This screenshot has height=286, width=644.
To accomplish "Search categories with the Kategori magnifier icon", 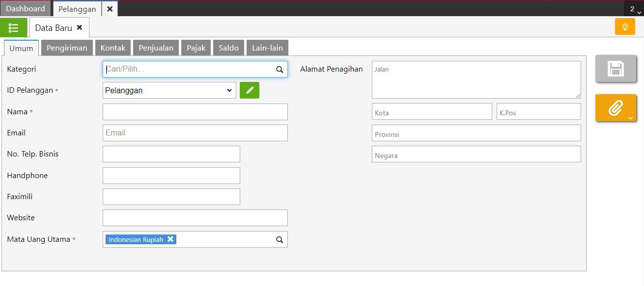I will [279, 69].
